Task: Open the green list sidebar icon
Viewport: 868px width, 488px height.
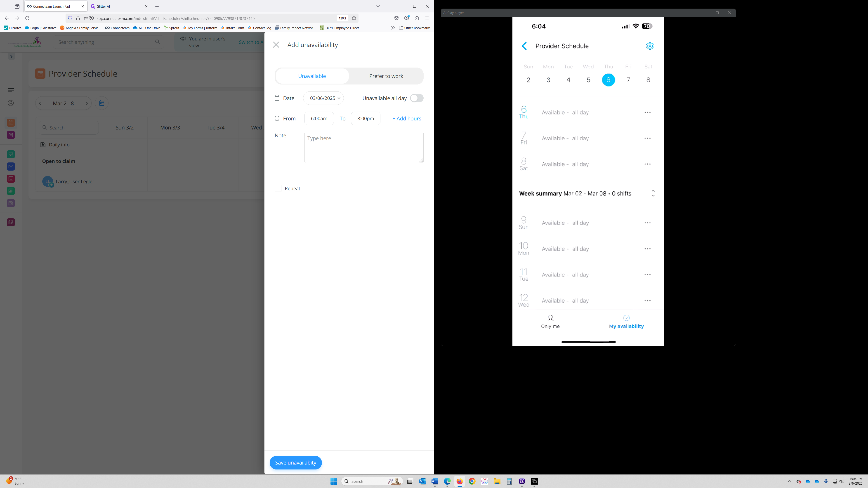Action: 11,191
